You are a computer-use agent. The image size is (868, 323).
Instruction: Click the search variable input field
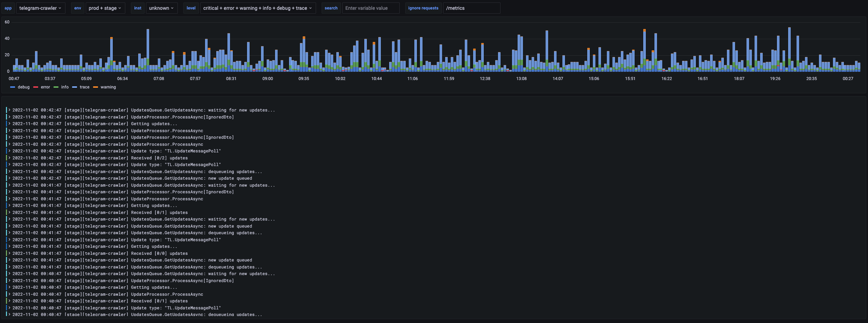[371, 8]
